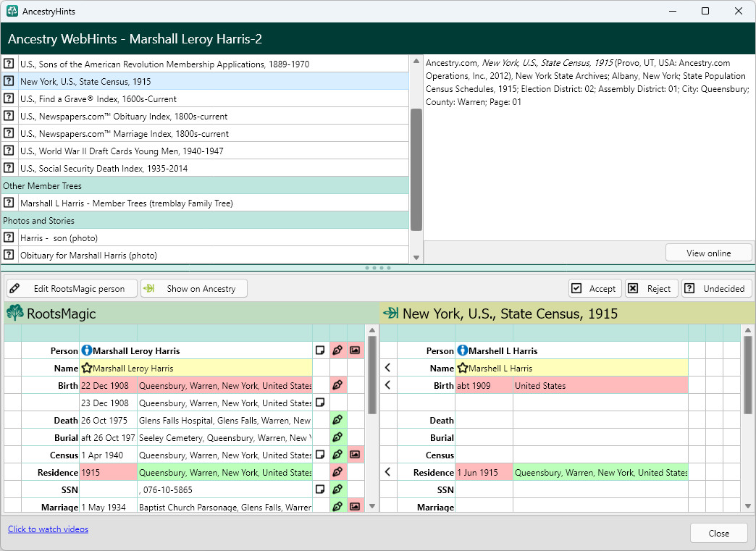756x551 pixels.
Task: Click census facts panel scroll up arrow
Action: [x=748, y=330]
